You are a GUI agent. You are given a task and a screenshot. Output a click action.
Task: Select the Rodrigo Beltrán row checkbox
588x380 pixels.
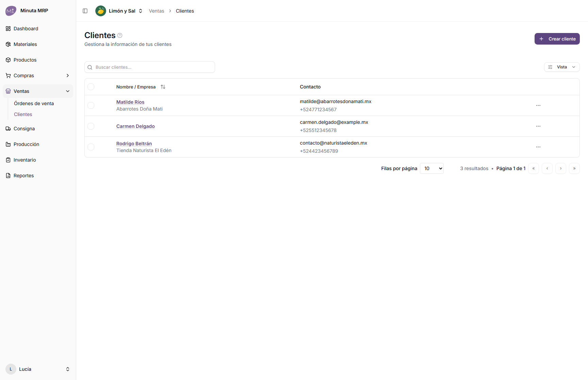pyautogui.click(x=91, y=147)
